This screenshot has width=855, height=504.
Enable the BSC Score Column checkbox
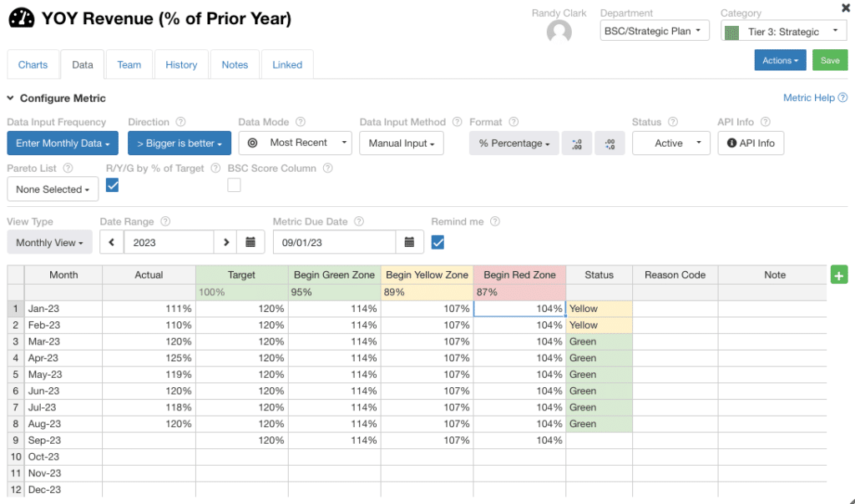234,185
